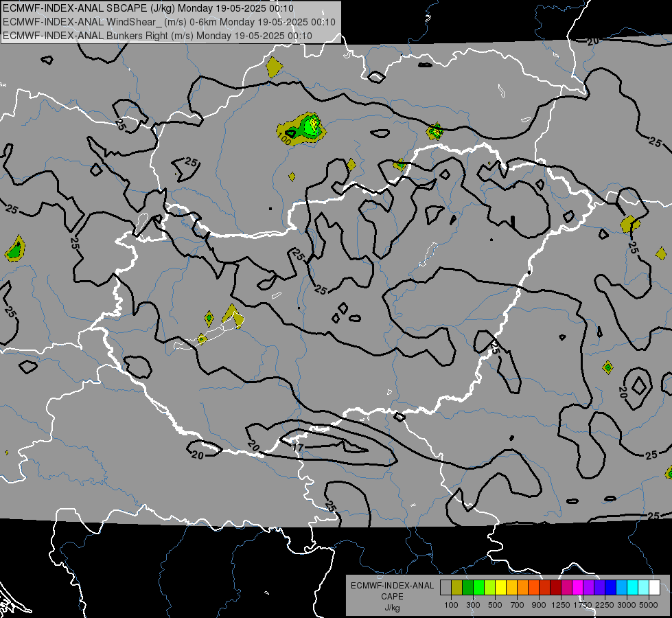Select the olive swatch in the CAPE legend

coord(457,588)
